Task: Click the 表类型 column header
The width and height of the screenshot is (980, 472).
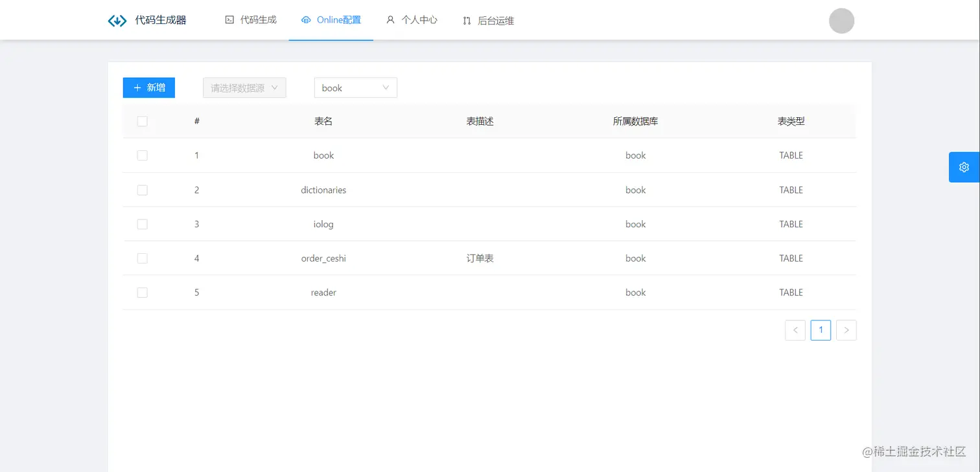Action: [791, 121]
